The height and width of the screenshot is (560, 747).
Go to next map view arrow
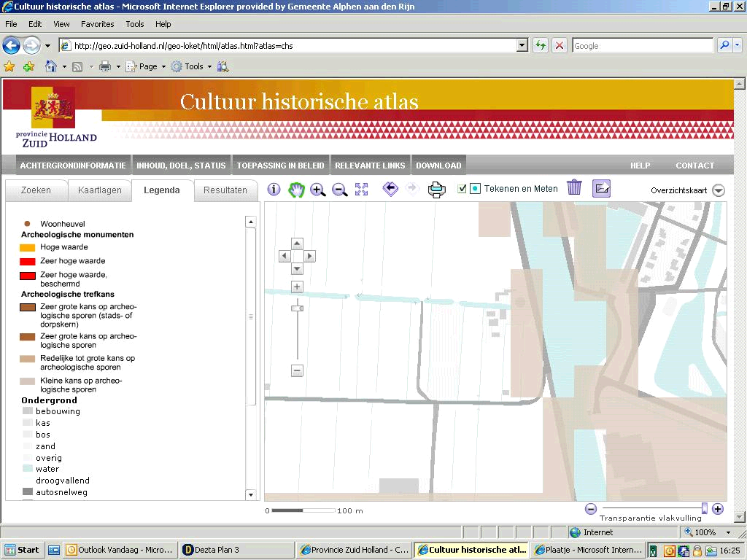(x=412, y=189)
